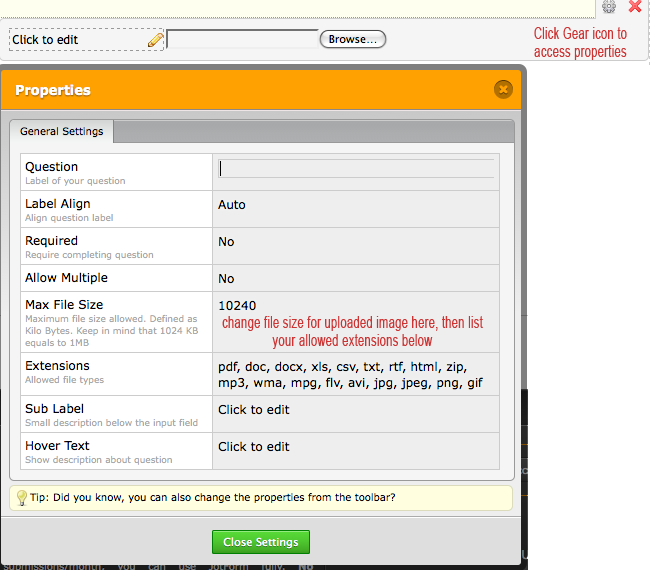Image resolution: width=650 pixels, height=570 pixels.
Task: Toggle the Allow Multiple value No
Action: pos(226,279)
